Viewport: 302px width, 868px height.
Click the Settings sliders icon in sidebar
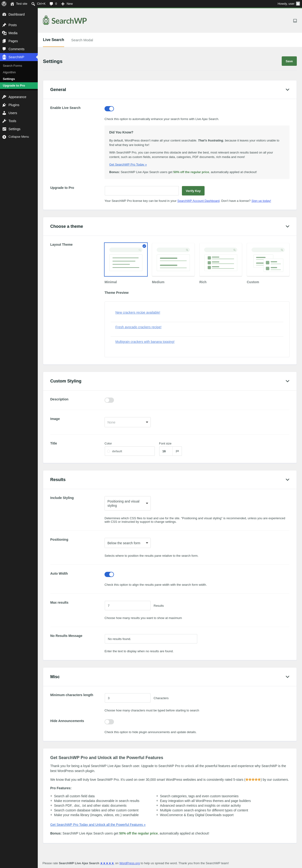pos(4,129)
